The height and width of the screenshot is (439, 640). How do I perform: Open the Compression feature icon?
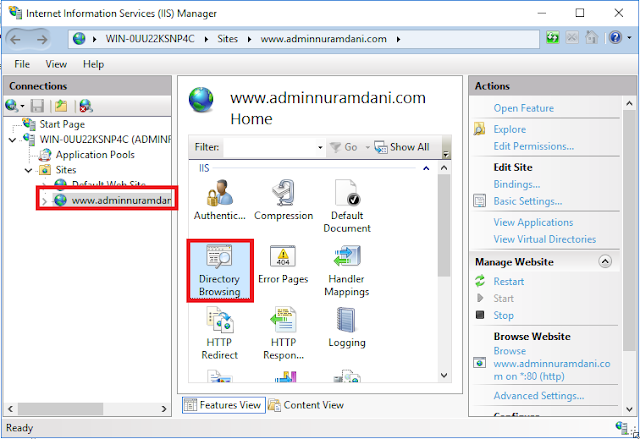click(283, 200)
